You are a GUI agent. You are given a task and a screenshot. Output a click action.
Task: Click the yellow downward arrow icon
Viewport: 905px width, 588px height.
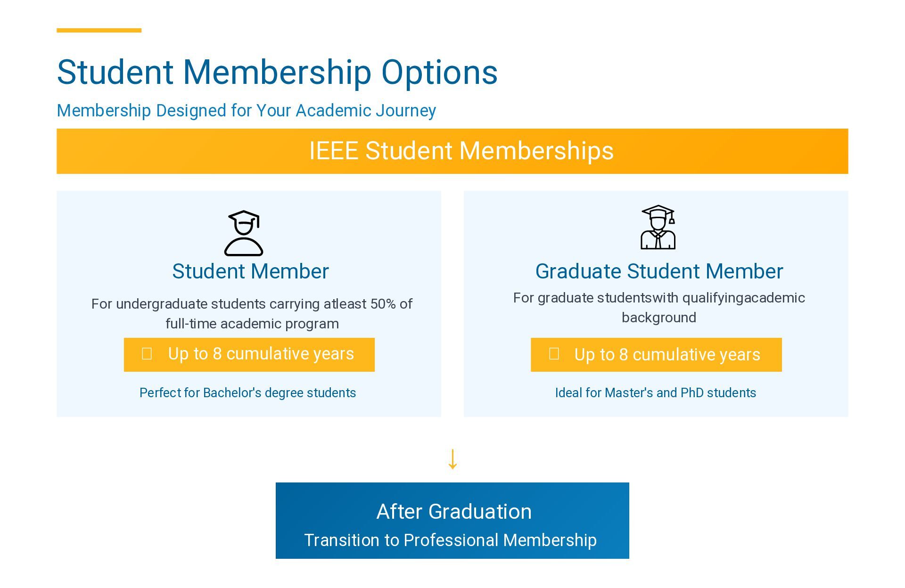pyautogui.click(x=452, y=459)
